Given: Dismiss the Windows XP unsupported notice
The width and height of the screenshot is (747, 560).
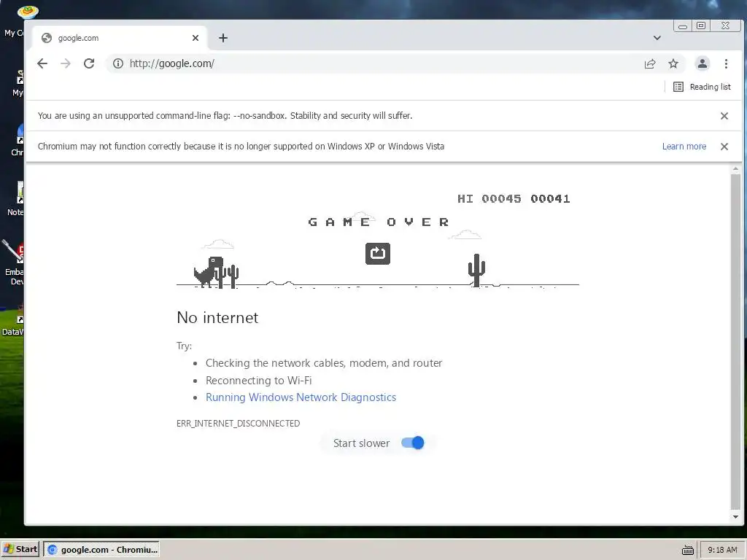Looking at the screenshot, I should (x=724, y=147).
